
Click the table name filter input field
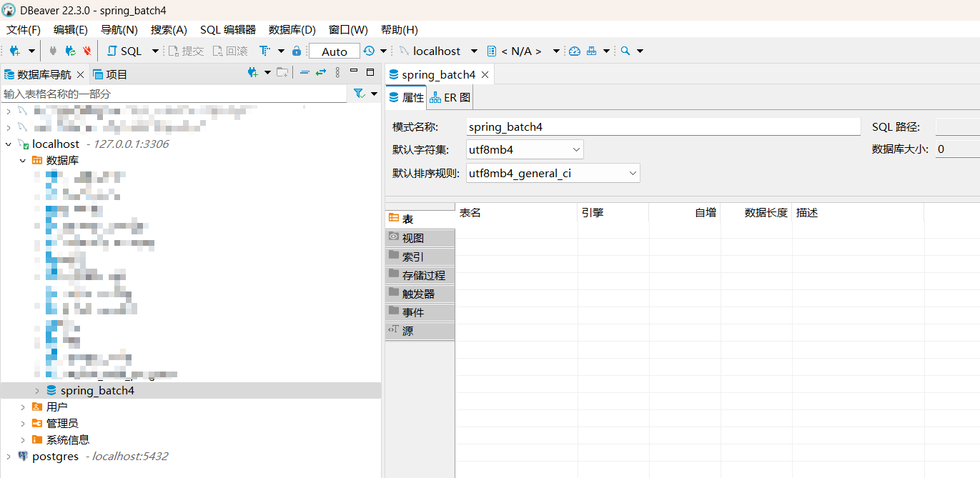174,94
